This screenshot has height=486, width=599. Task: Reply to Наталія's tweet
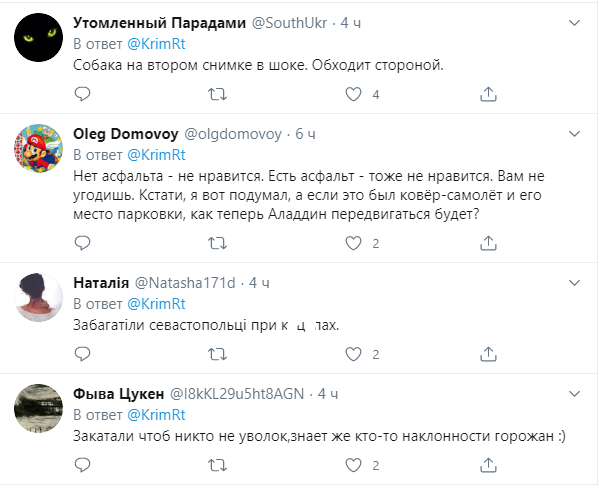coord(82,354)
